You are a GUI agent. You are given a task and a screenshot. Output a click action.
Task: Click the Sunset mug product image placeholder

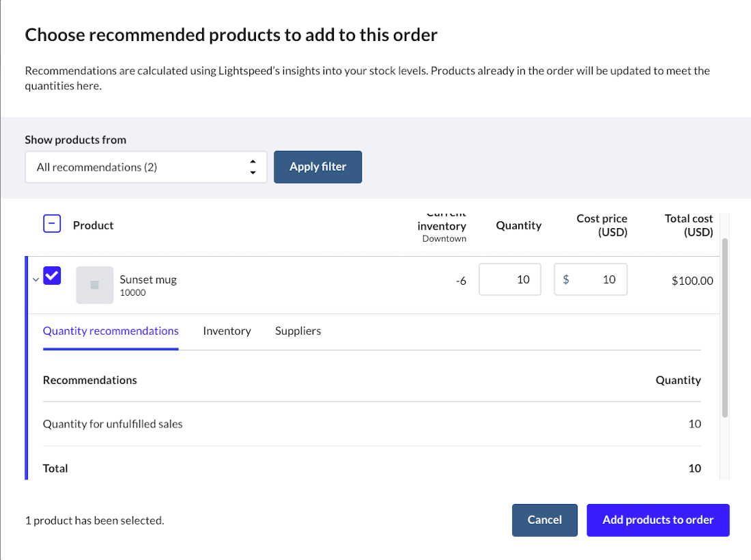click(x=94, y=285)
